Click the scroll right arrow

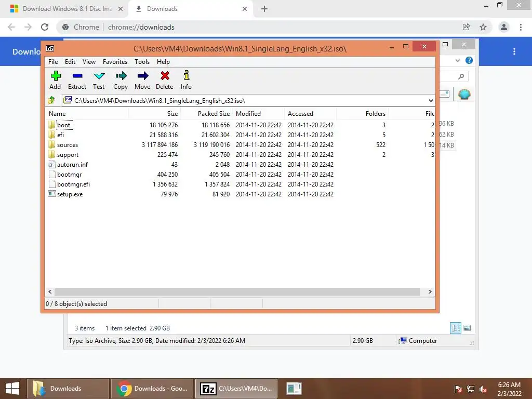click(430, 292)
